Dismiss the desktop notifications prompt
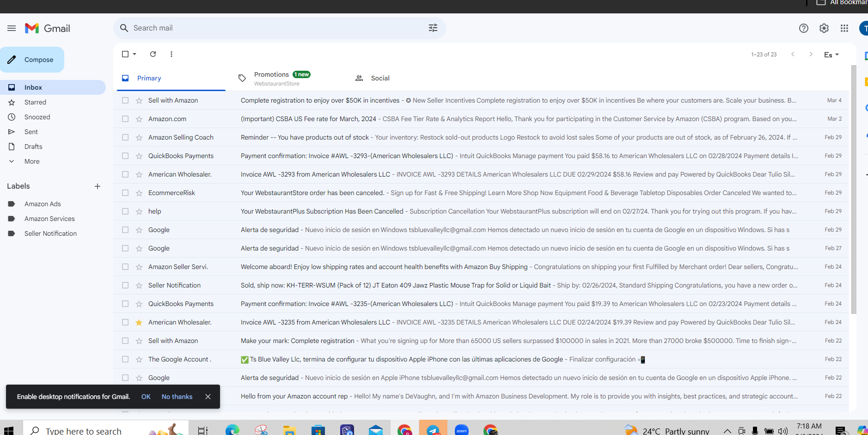Viewport: 868px width, 435px height. (208, 397)
